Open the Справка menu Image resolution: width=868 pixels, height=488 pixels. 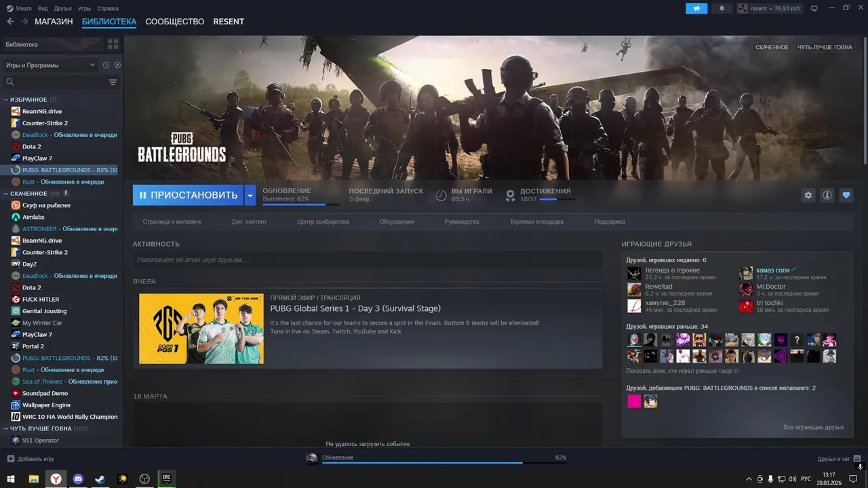pos(108,8)
